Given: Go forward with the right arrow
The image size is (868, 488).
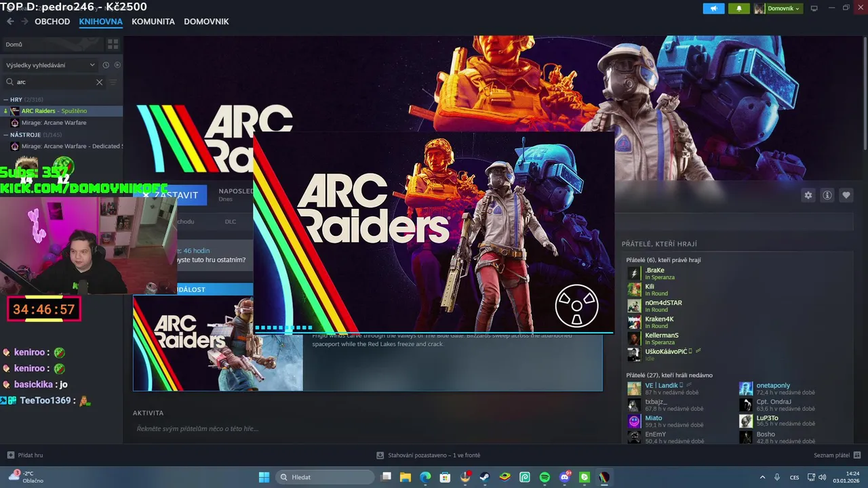Looking at the screenshot, I should pos(25,22).
